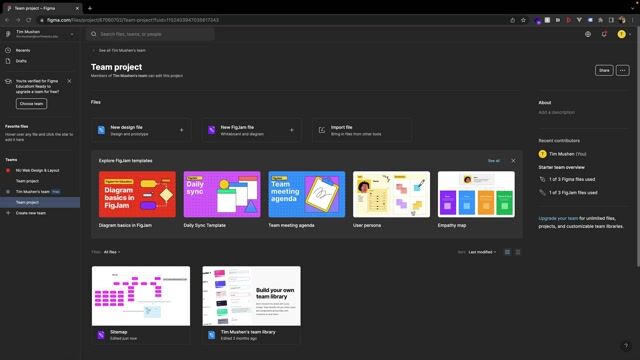Click Figma files used icon in overview
The width and height of the screenshot is (640, 360).
pyautogui.click(x=542, y=179)
